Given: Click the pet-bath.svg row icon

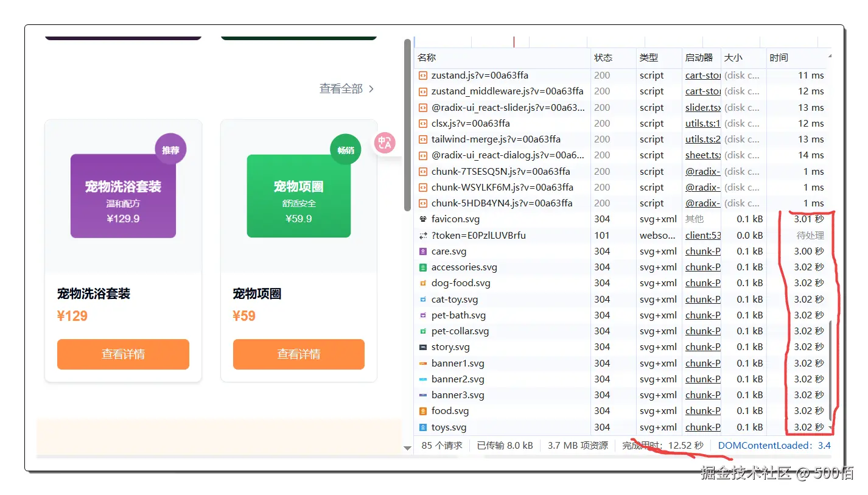Looking at the screenshot, I should click(423, 315).
